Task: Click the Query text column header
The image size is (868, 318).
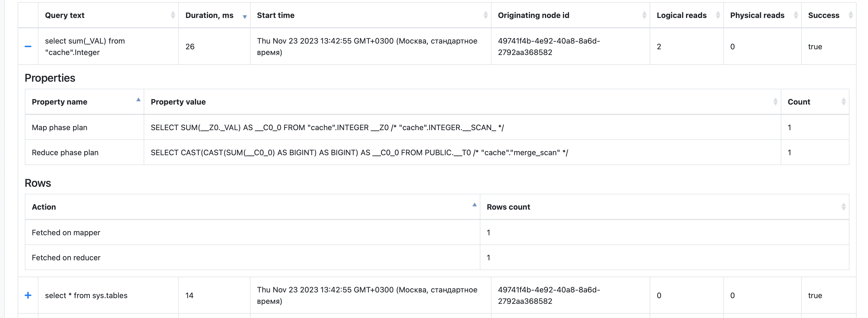Action: 65,15
